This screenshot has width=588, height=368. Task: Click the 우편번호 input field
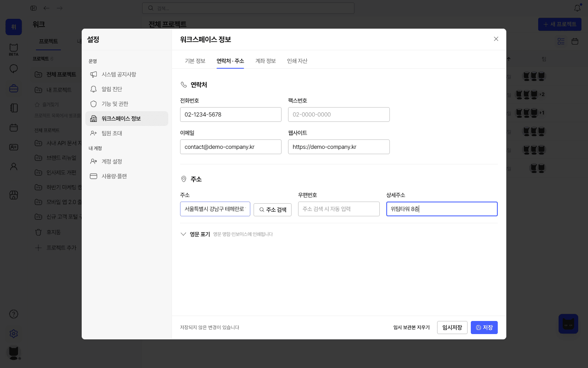339,209
